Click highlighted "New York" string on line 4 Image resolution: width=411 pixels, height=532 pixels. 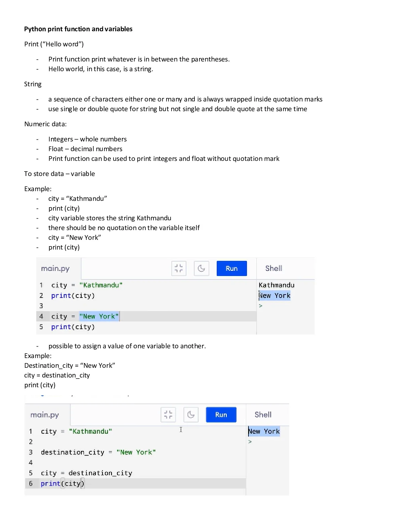(99, 316)
